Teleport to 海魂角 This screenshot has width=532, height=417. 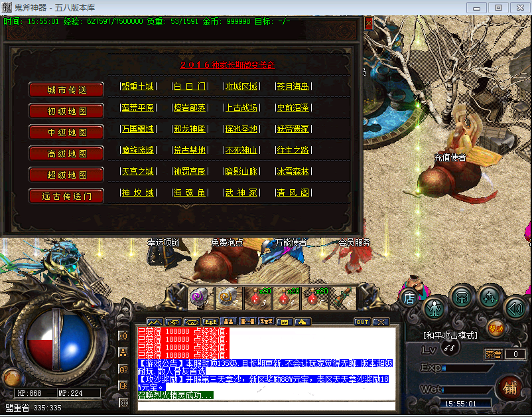[190, 193]
